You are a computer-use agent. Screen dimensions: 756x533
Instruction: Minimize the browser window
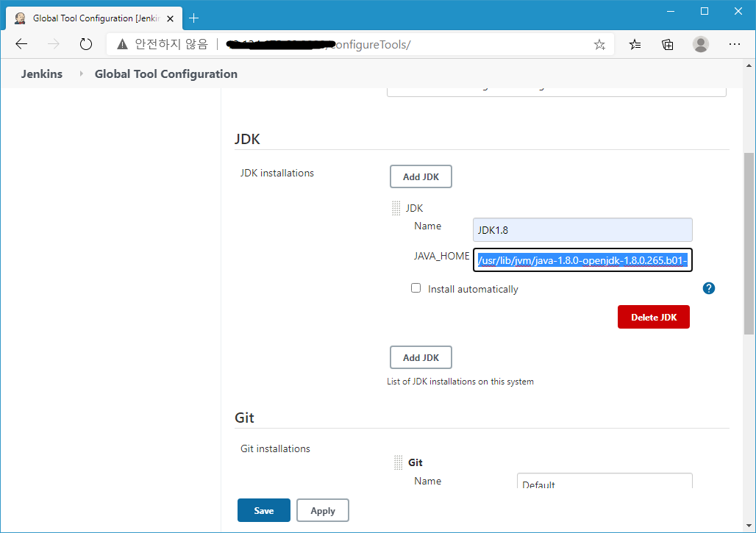670,12
